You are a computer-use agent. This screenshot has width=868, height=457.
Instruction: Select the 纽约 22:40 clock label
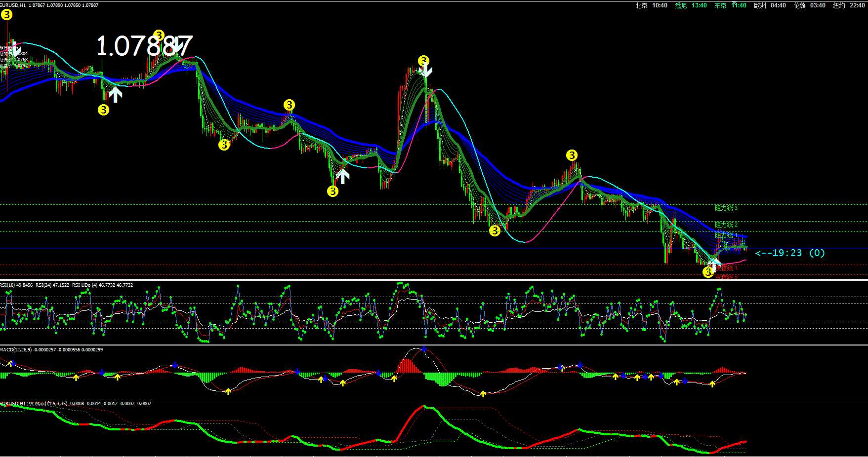pyautogui.click(x=849, y=5)
